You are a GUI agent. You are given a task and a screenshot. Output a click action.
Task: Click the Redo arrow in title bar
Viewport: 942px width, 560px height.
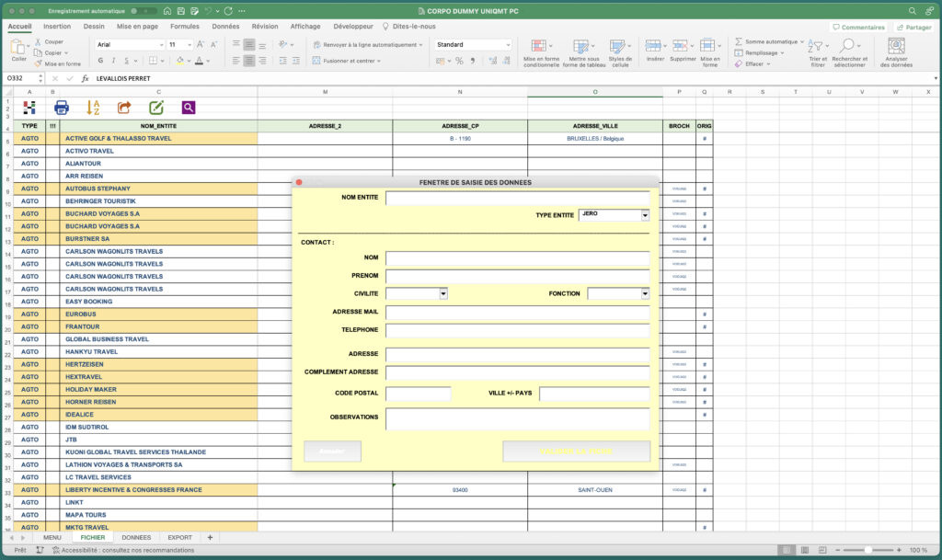point(228,11)
